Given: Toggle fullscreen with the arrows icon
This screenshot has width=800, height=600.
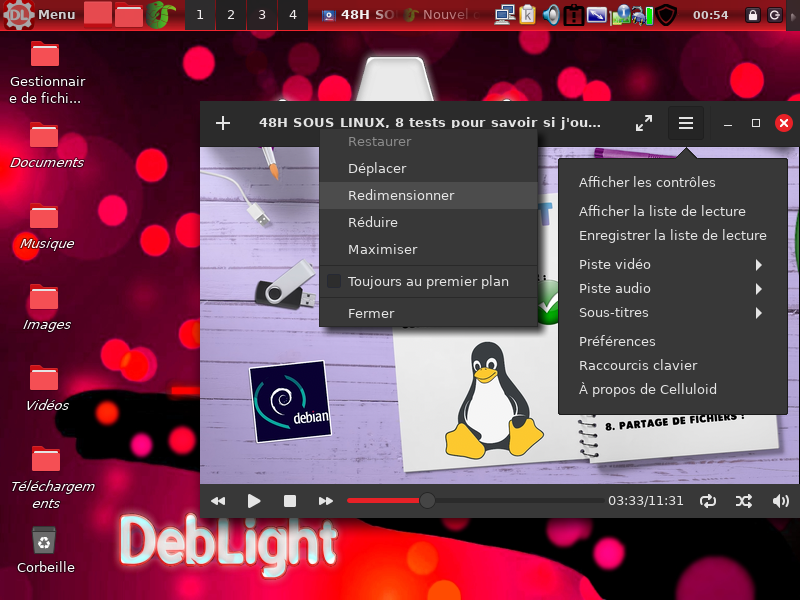Looking at the screenshot, I should [x=644, y=123].
